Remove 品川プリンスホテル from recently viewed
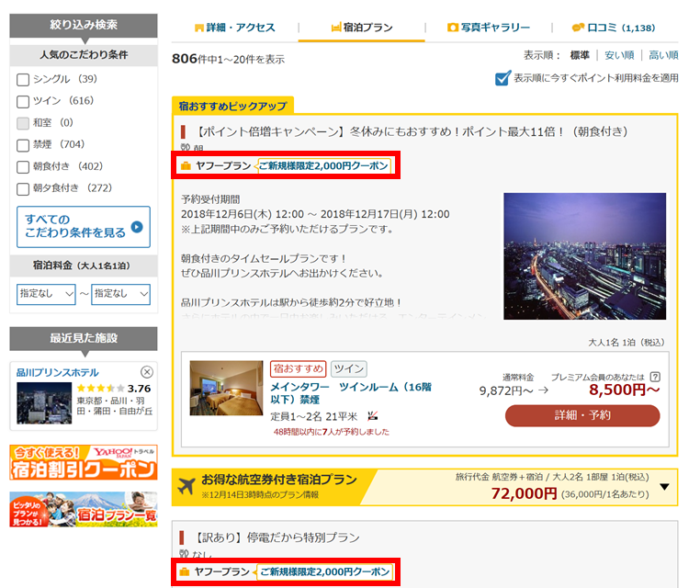 [x=147, y=372]
